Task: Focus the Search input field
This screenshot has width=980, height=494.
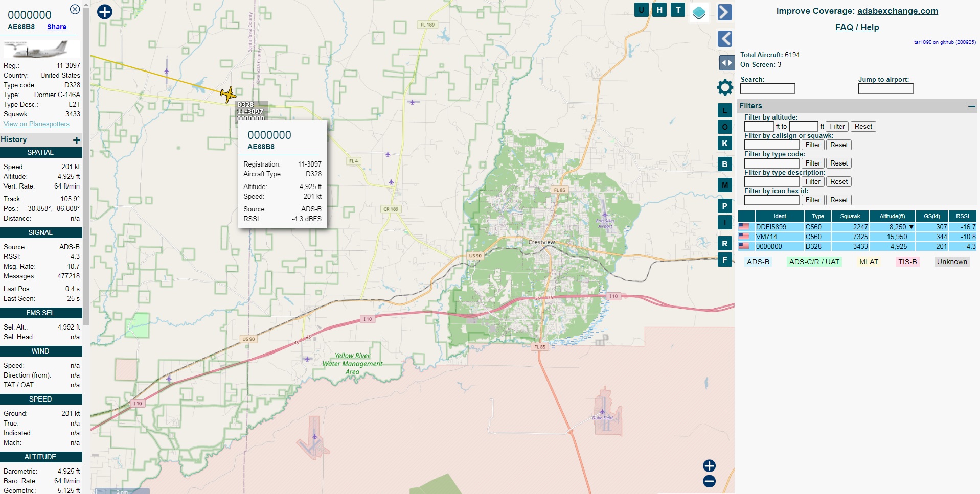Action: pyautogui.click(x=768, y=89)
